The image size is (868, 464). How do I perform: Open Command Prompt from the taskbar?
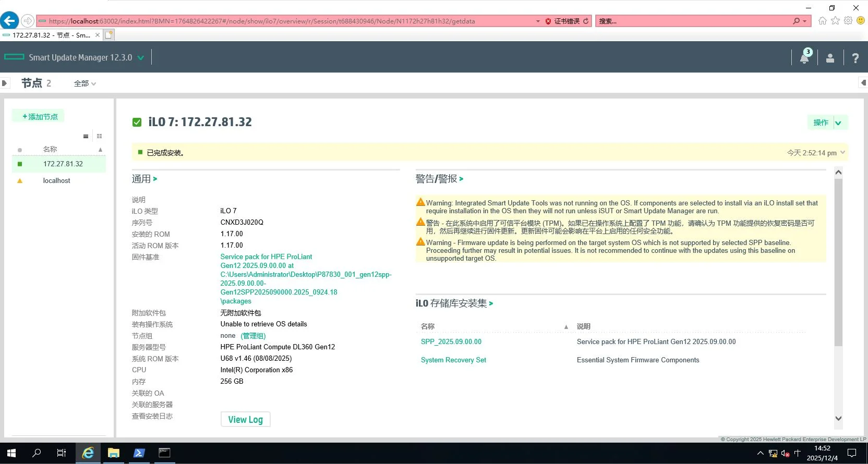click(x=164, y=453)
